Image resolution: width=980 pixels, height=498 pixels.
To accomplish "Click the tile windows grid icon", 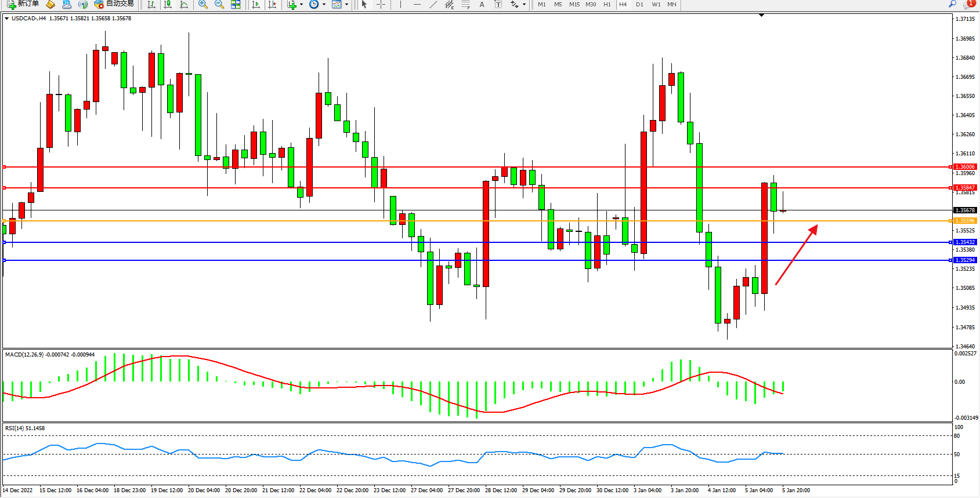I will [x=236, y=5].
